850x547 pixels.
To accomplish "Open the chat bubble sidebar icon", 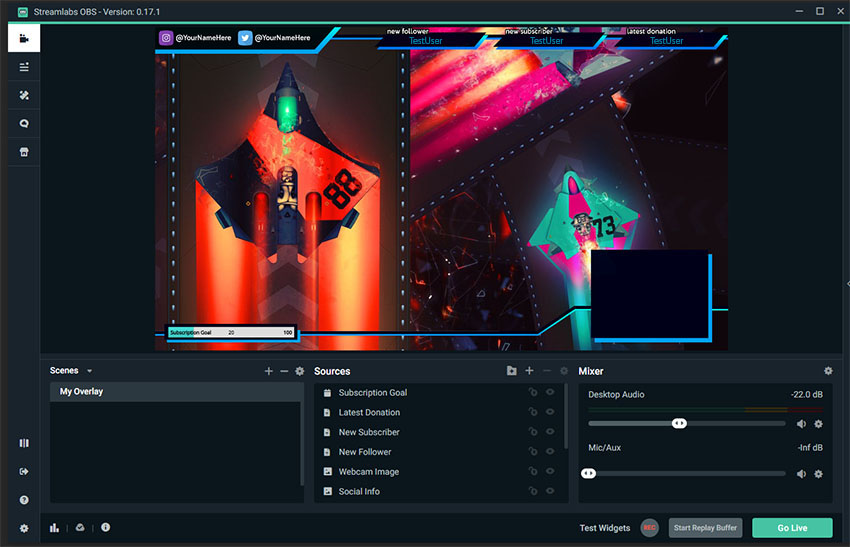I will click(x=24, y=124).
